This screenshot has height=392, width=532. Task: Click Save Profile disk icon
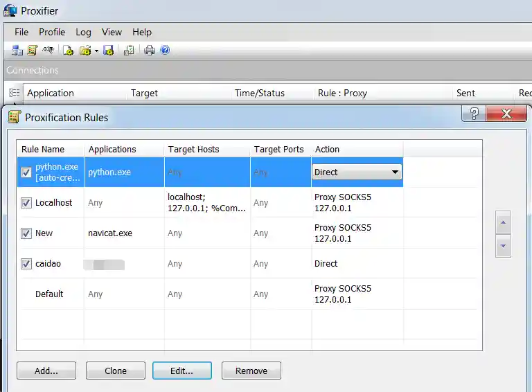tap(108, 50)
